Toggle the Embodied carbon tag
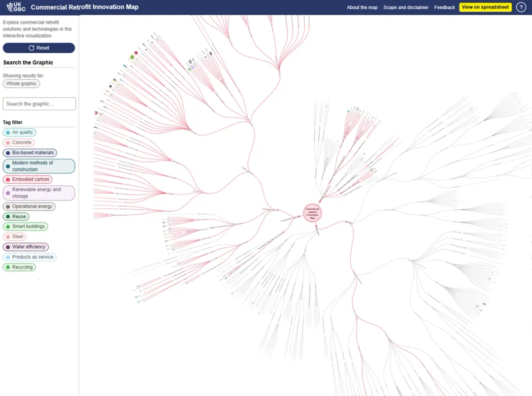The height and width of the screenshot is (396, 532). click(x=28, y=179)
